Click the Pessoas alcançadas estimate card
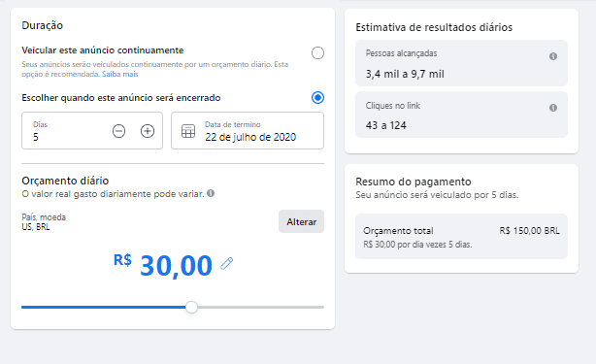Viewport: 596px width, 364px height. (461, 63)
